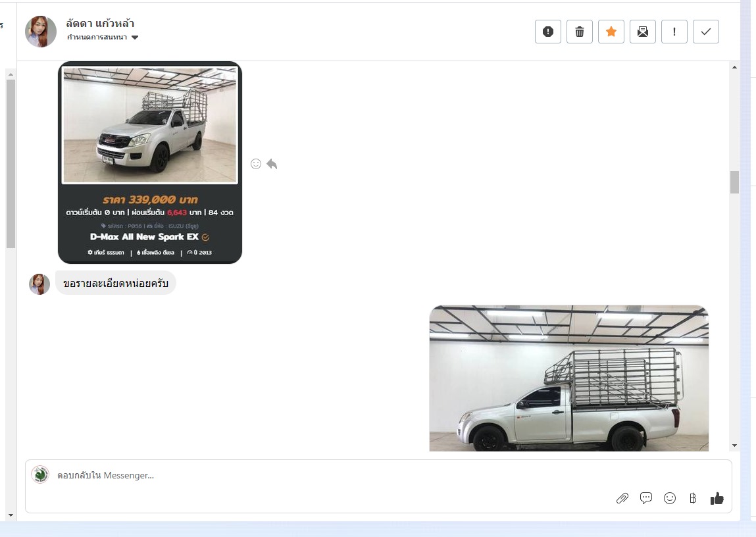Image resolution: width=756 pixels, height=537 pixels.
Task: React to car ad with emoji icon
Action: click(256, 164)
